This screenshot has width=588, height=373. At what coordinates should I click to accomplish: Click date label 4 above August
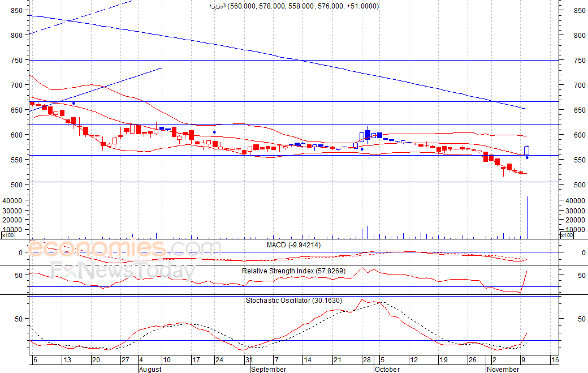click(141, 360)
